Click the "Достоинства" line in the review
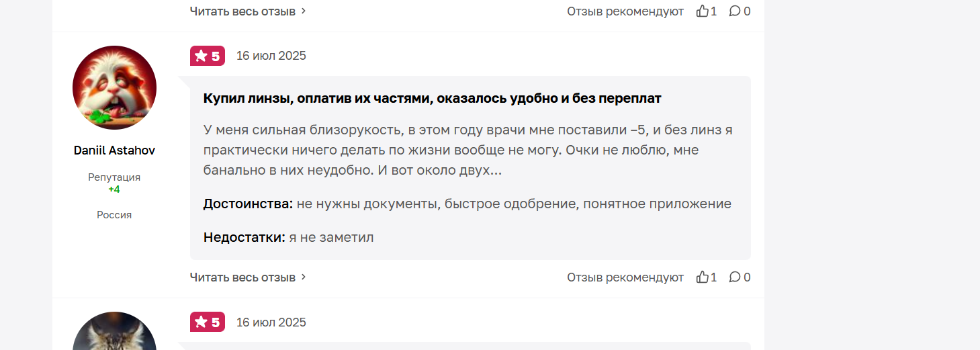 click(x=467, y=204)
